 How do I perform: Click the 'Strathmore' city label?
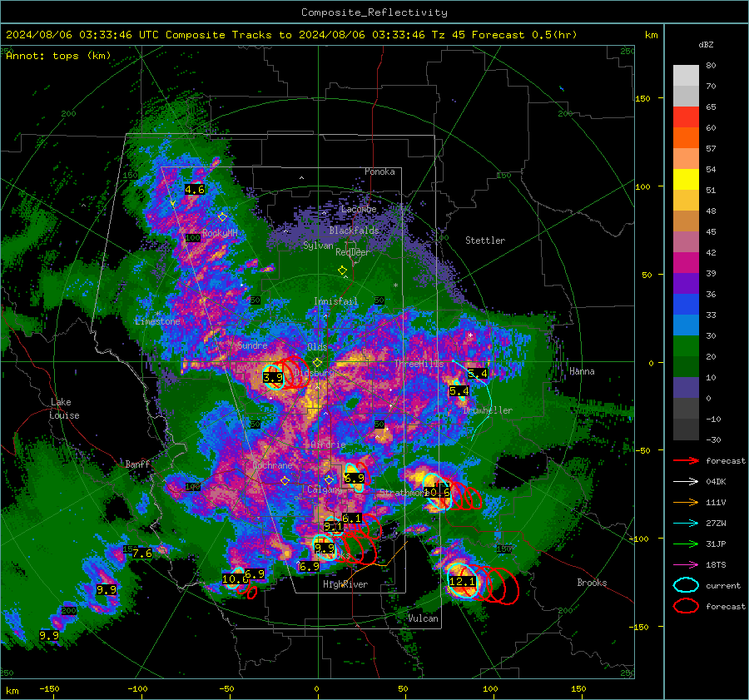[x=403, y=492]
